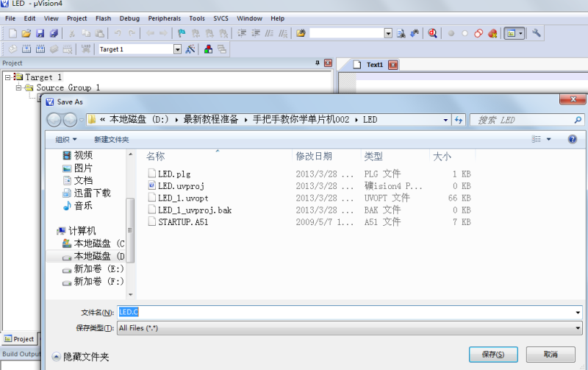This screenshot has height=370, width=588.
Task: Click the Save All toolbar icon
Action: [x=53, y=33]
